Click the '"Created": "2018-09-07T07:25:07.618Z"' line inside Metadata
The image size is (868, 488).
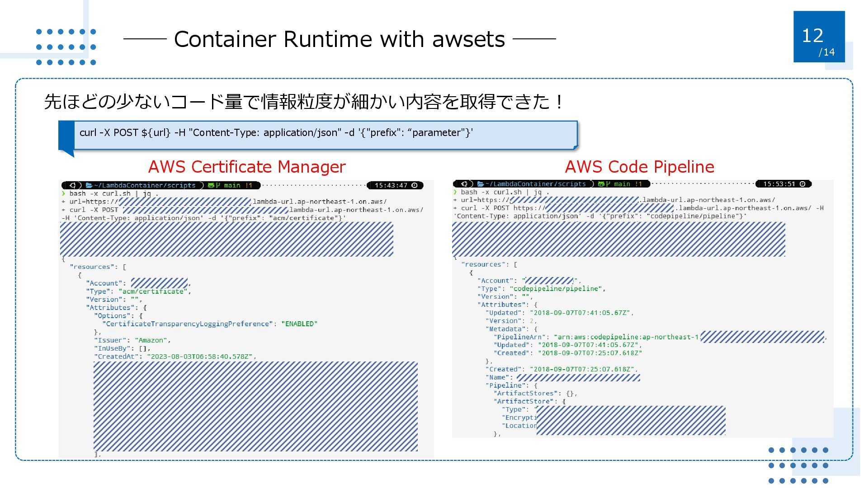pos(568,353)
